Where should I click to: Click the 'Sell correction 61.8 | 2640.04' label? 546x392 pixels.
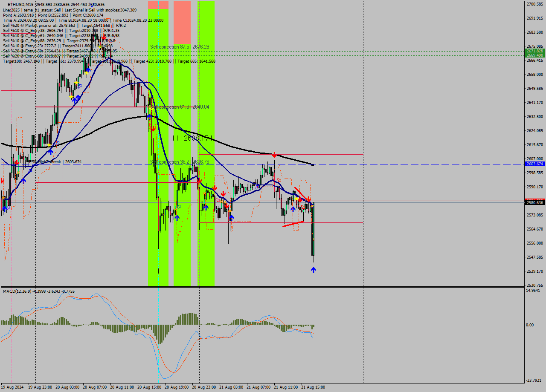pyautogui.click(x=180, y=107)
